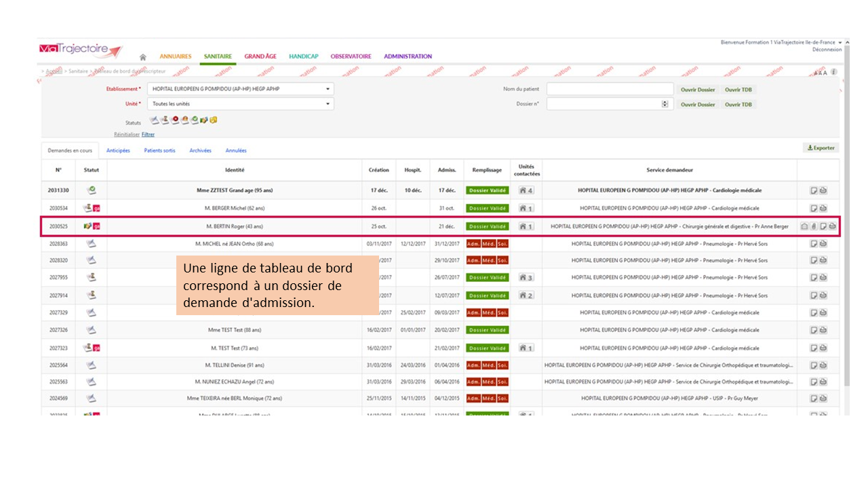Screen dimensions: 868x488
Task: Click the print icon for dossier 2031330
Action: pos(823,190)
